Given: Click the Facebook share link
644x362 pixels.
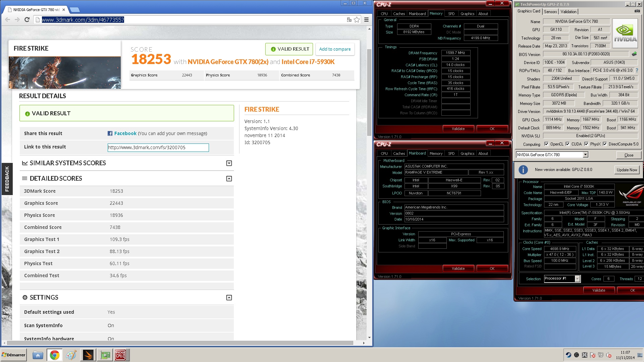Looking at the screenshot, I should [125, 133].
